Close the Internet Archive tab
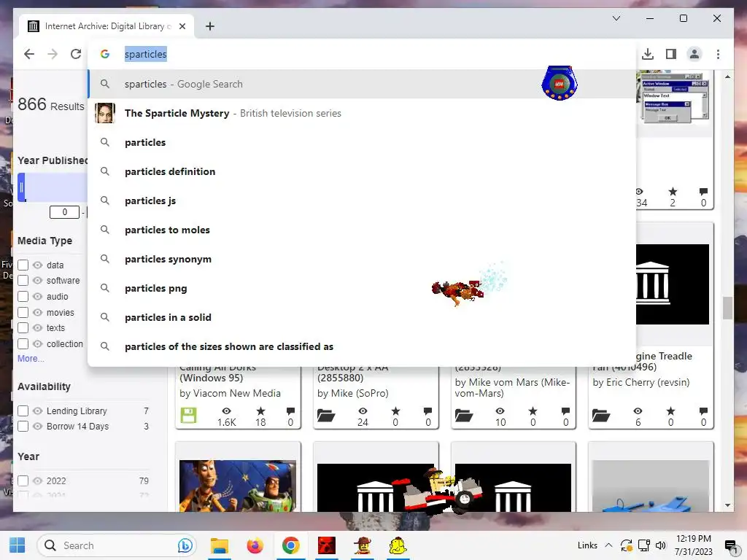This screenshot has width=747, height=560. [182, 26]
